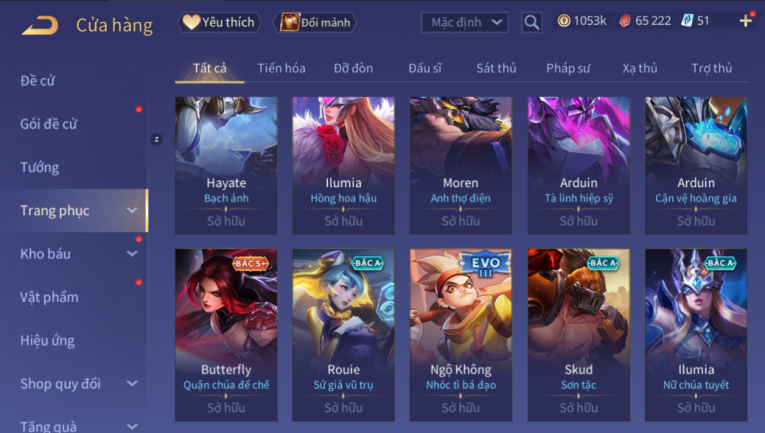Click the golden back arrow icon
765x433 pixels.
(x=40, y=25)
